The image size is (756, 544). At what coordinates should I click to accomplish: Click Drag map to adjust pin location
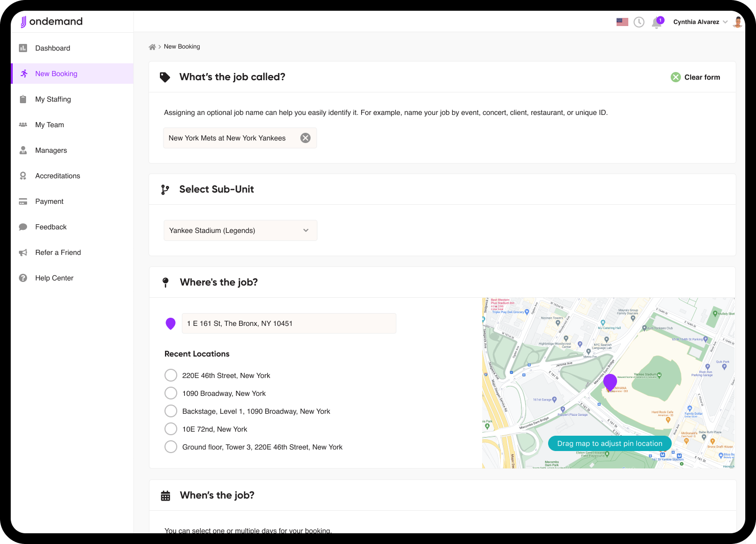click(x=609, y=443)
